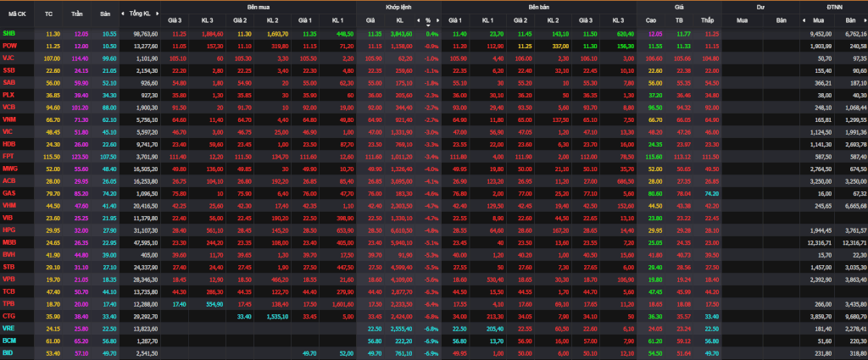868x360 pixels.
Task: Click FPT reference price 115.50
Action: click(52, 156)
